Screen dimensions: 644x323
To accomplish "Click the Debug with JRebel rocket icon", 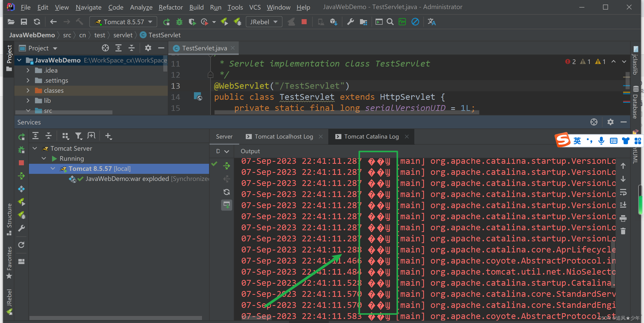I will coord(237,22).
